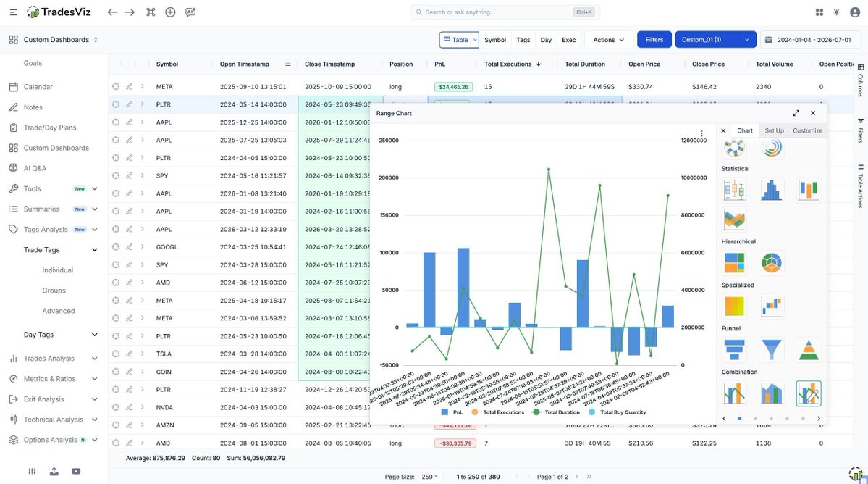Toggle light/dark theme sun icon
This screenshot has height=484, width=868.
[x=836, y=12]
